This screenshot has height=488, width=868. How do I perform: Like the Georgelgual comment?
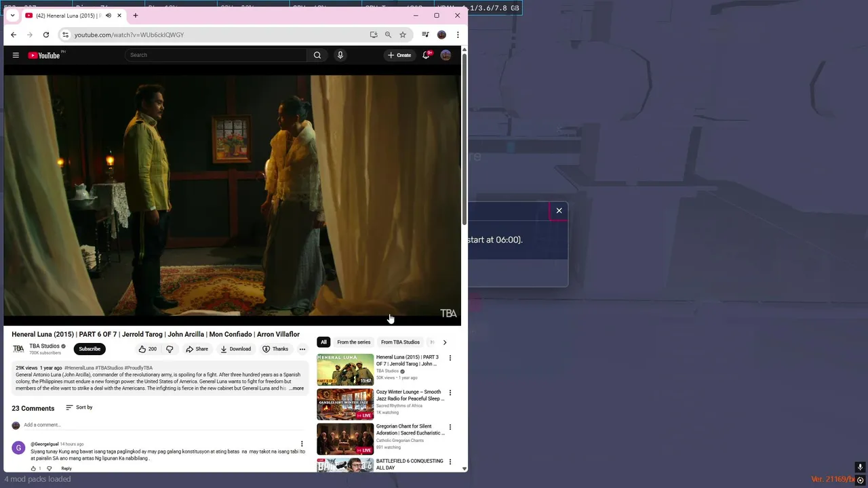click(33, 468)
